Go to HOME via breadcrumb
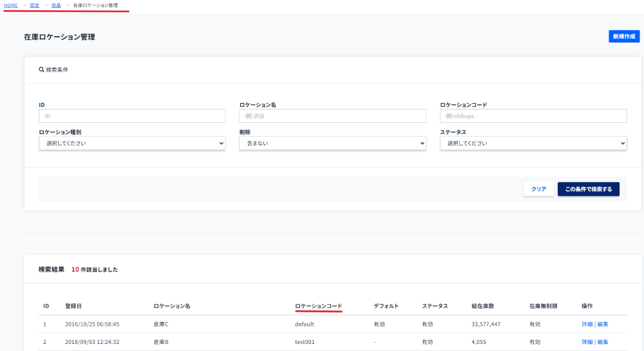Viewport: 644px width, 351px height. coord(11,5)
